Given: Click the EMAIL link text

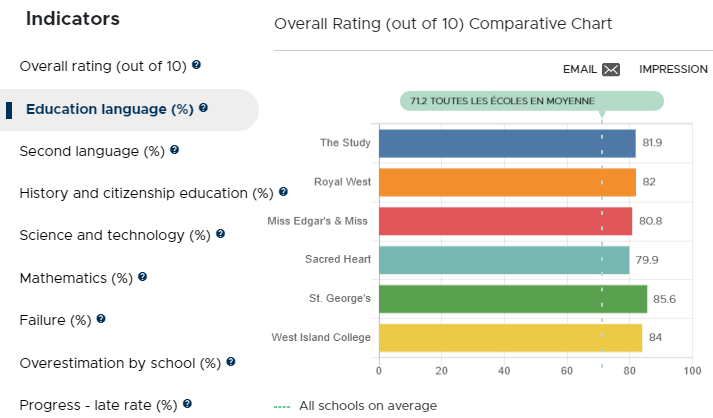Looking at the screenshot, I should [x=579, y=69].
